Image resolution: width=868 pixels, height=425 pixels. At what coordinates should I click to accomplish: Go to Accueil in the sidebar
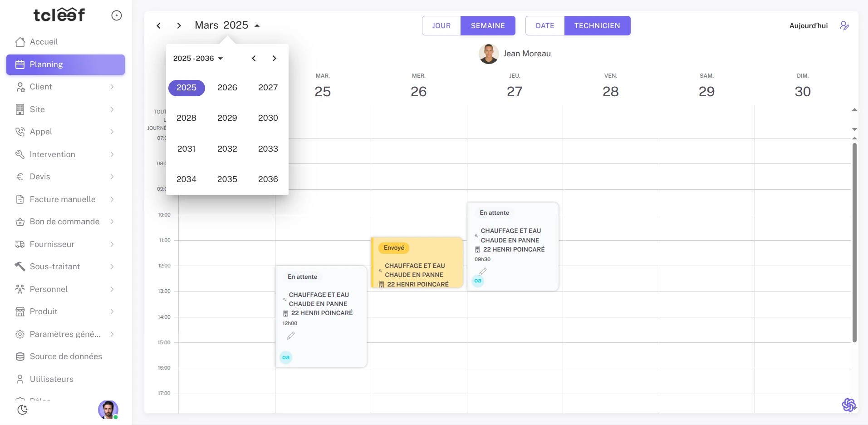[x=44, y=42]
